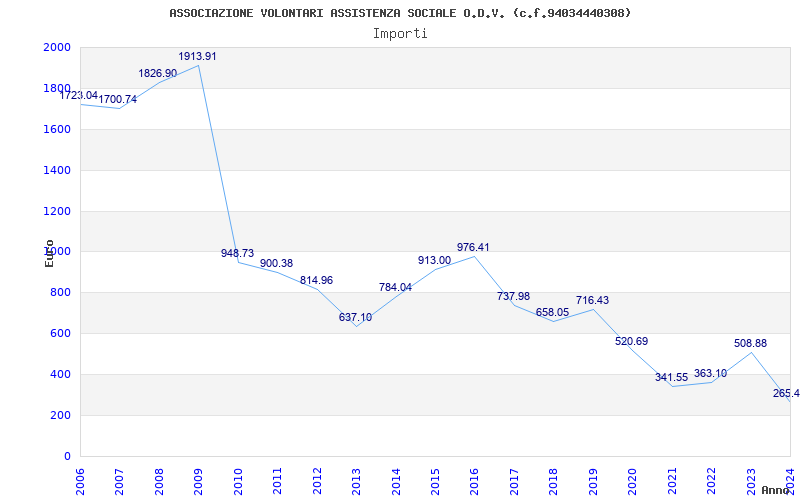Click the 1723.04 data label
Screen dimensions: 800x500
pos(79,95)
